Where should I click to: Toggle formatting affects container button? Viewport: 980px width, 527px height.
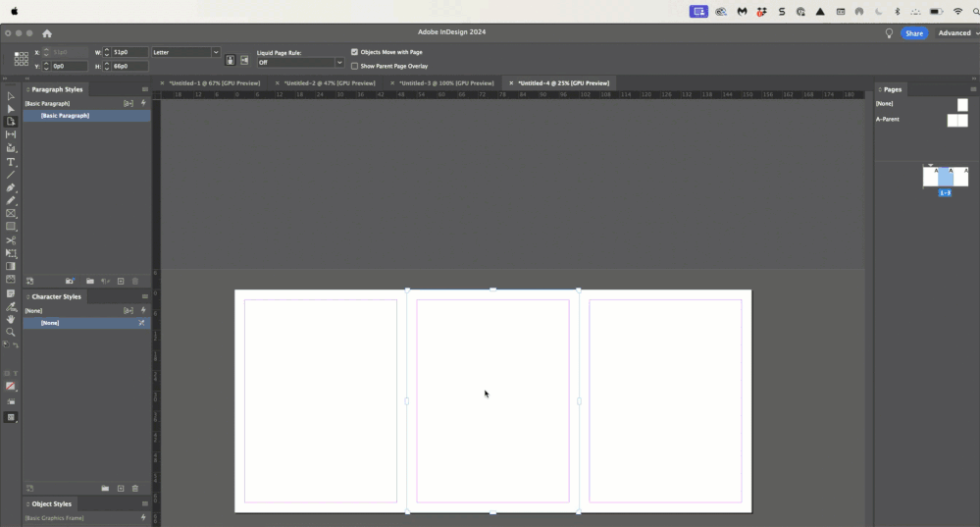[x=8, y=373]
